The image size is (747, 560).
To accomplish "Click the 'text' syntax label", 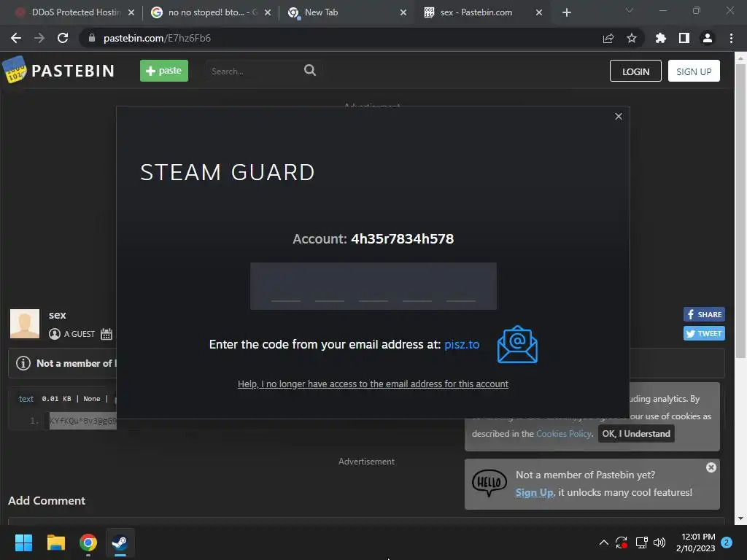I will coord(26,399).
